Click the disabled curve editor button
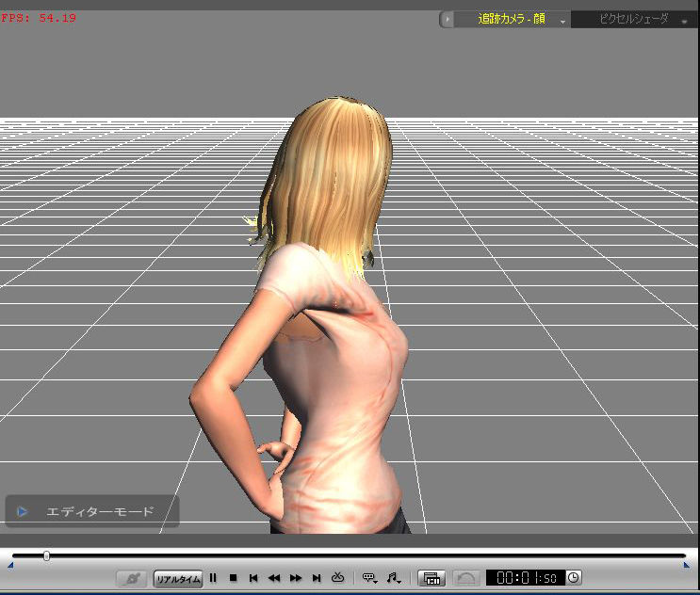The image size is (700, 595). click(x=466, y=578)
